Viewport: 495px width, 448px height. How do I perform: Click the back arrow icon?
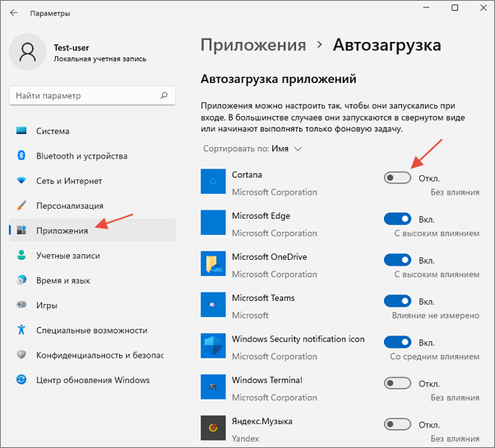[14, 13]
